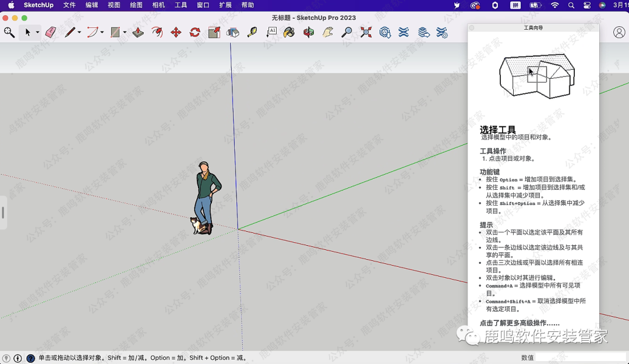Choose the Move tool

pyautogui.click(x=176, y=33)
